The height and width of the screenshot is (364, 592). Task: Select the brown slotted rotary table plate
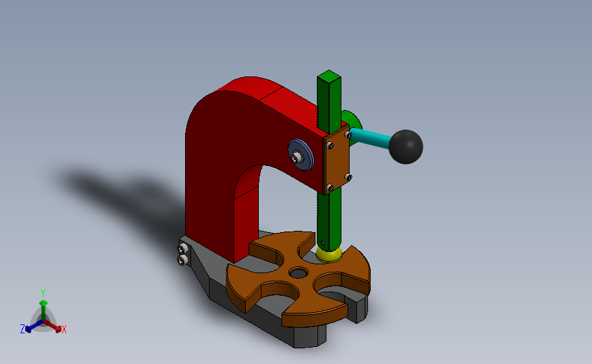298,279
